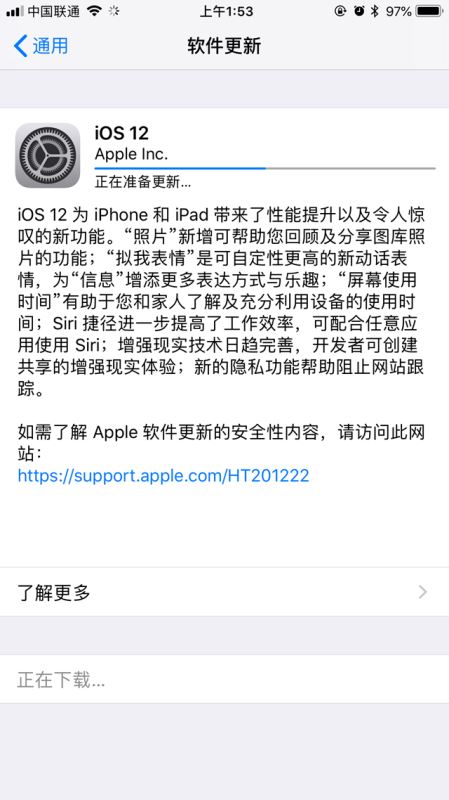
Task: Tap the back chevron icon
Action: pyautogui.click(x=20, y=46)
